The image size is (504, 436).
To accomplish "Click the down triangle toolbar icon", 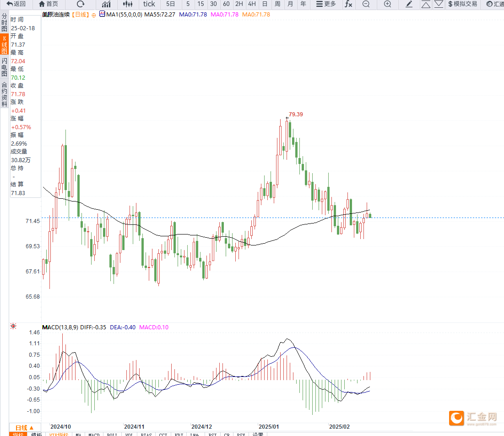I will click(x=439, y=4).
